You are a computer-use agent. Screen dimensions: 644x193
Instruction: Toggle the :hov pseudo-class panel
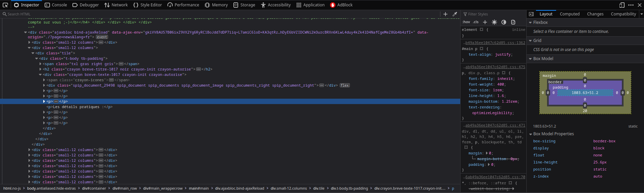pyautogui.click(x=466, y=22)
